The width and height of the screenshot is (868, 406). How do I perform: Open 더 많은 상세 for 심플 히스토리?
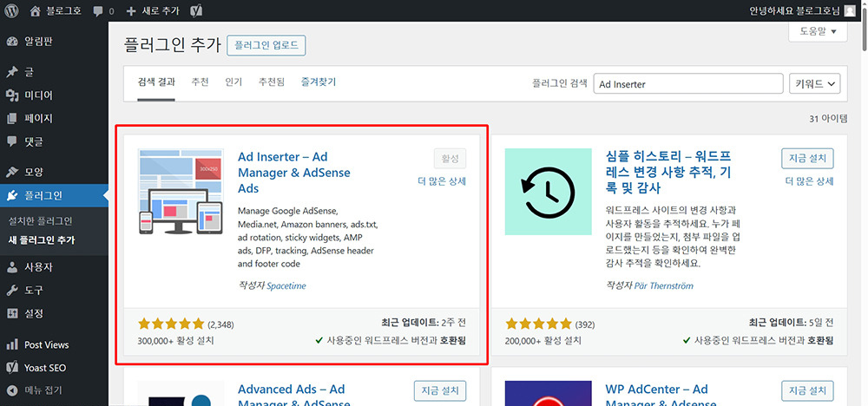pos(809,180)
